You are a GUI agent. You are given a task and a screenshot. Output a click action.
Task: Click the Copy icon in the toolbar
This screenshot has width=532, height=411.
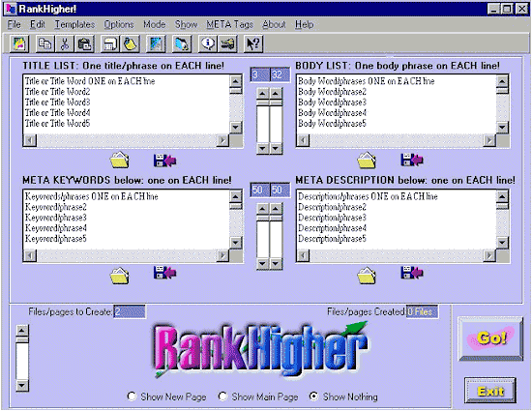(44, 44)
